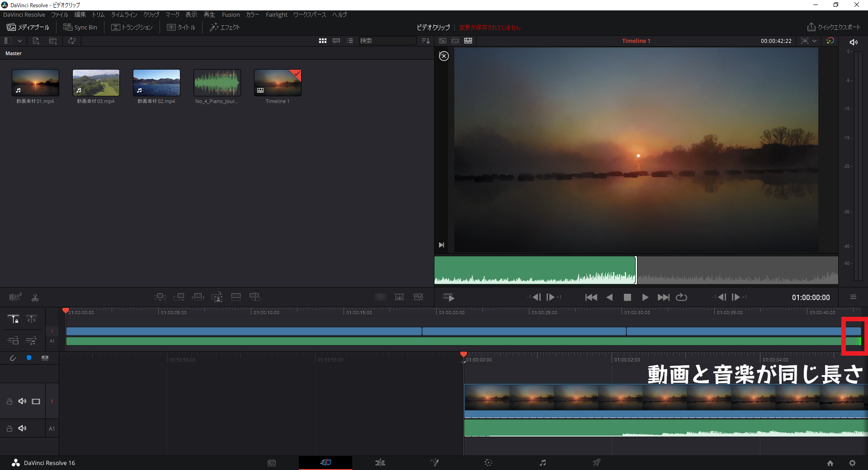Click the Sync Bin button
868x470 pixels.
pos(80,27)
